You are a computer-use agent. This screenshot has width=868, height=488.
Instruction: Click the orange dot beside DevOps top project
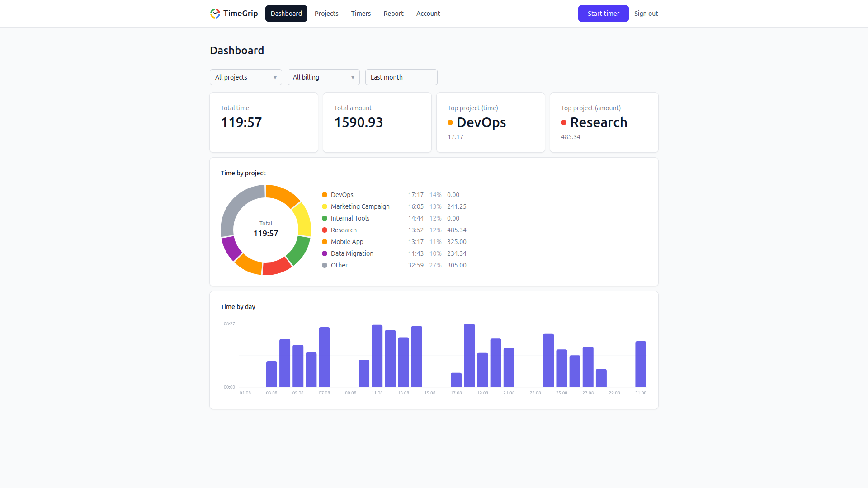(x=450, y=122)
